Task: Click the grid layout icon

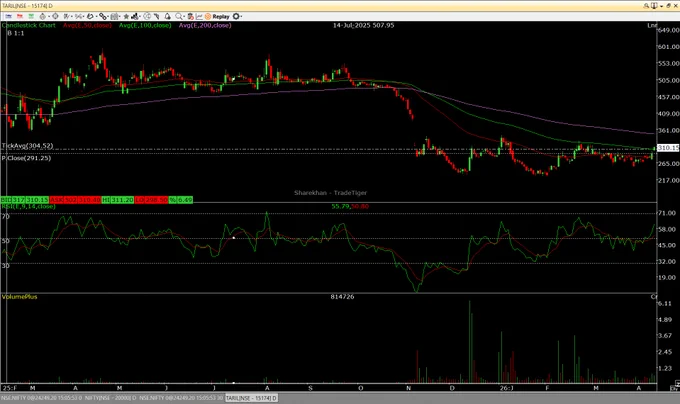Action: (x=114, y=16)
